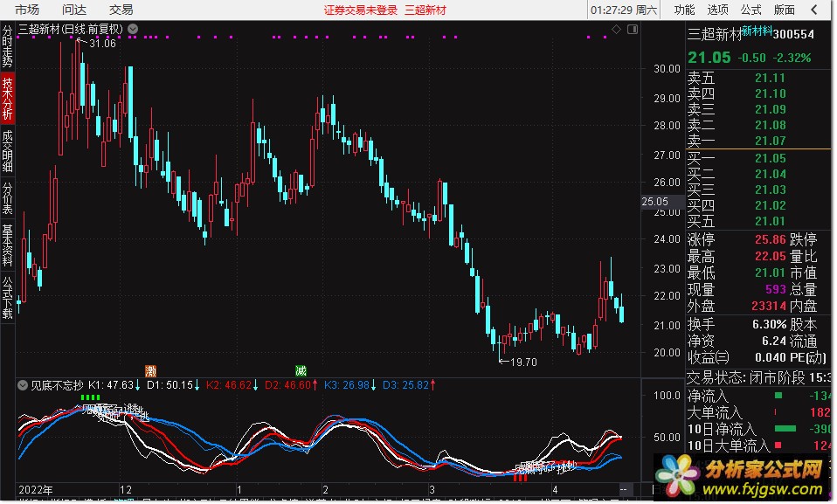Open the 问达 menu

tap(74, 10)
